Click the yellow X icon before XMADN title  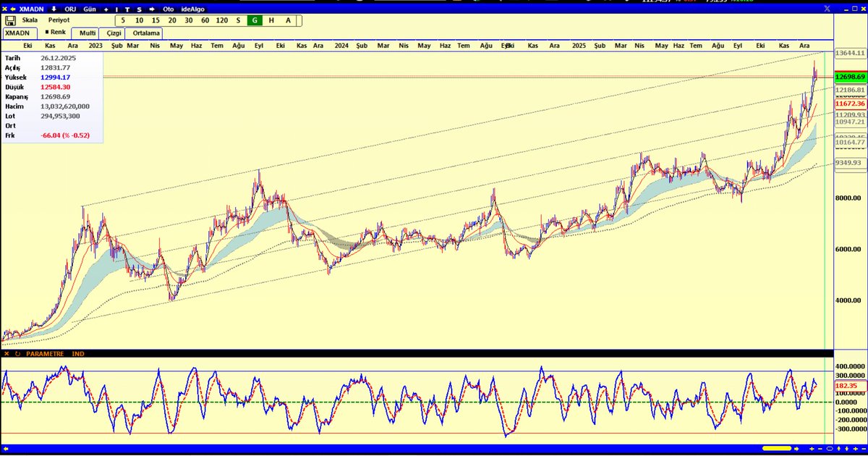click(x=4, y=9)
